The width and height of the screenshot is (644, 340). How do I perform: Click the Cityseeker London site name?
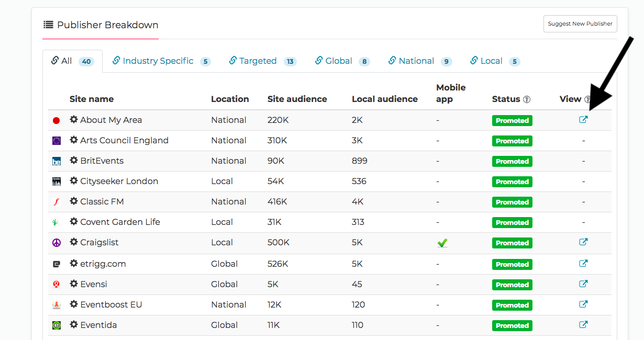(x=119, y=181)
